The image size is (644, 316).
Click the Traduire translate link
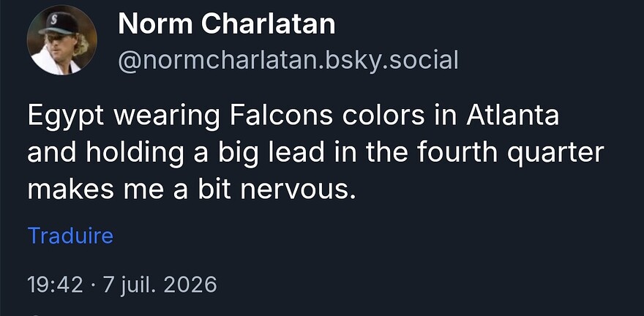[x=71, y=236]
